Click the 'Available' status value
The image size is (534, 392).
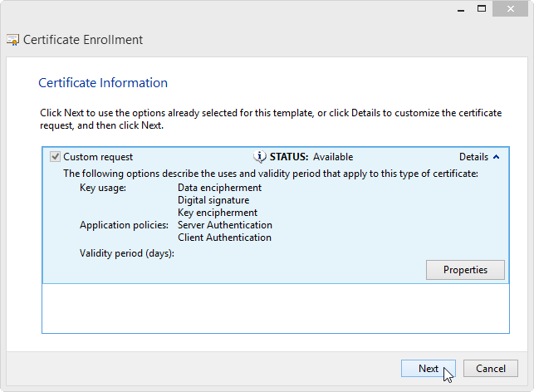(x=333, y=157)
